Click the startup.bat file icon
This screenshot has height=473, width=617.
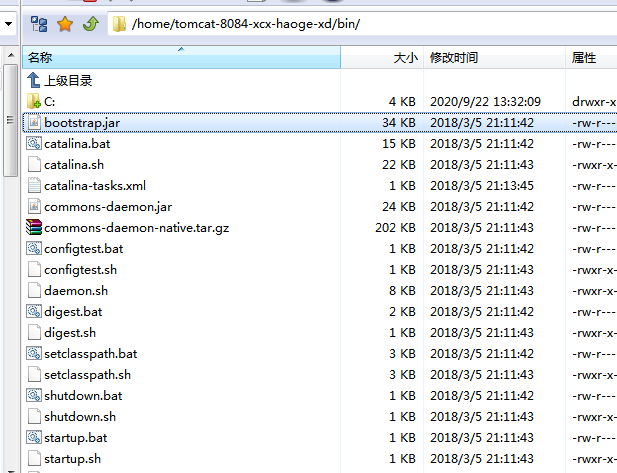34,438
